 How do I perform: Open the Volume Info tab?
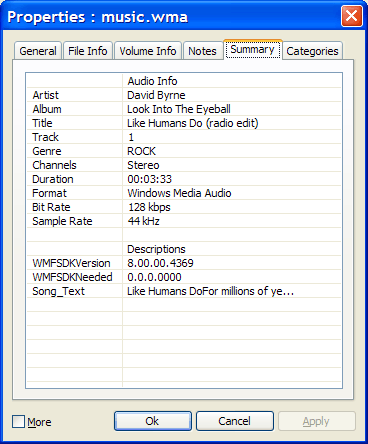click(x=148, y=51)
